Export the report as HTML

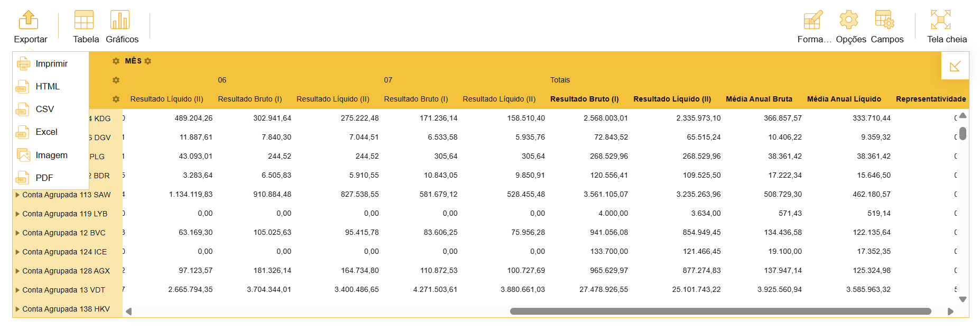(51, 86)
